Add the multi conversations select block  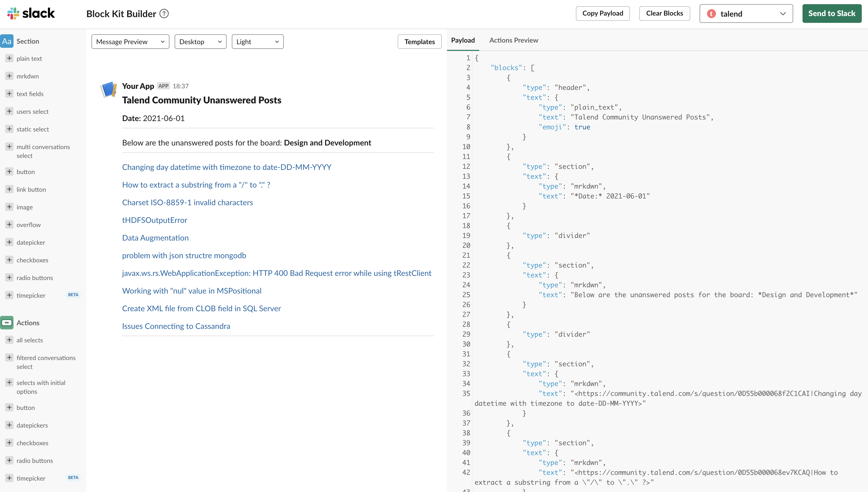[x=43, y=151]
